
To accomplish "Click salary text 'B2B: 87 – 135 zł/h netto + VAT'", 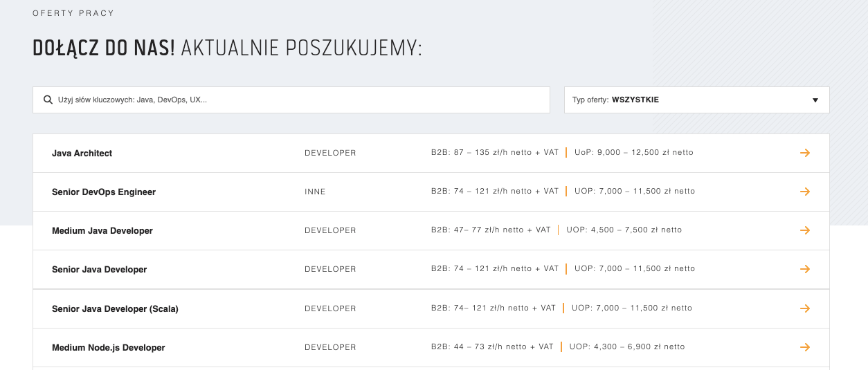I will (x=495, y=152).
